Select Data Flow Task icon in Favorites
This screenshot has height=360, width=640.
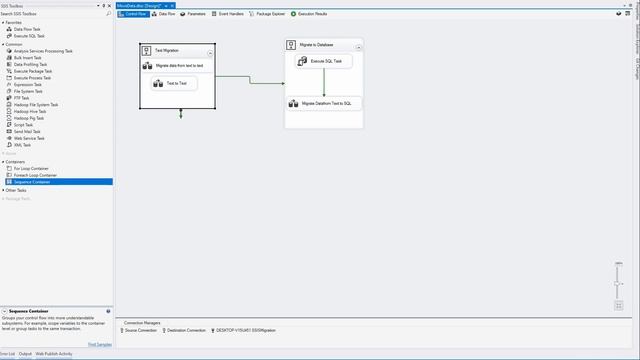[9, 29]
